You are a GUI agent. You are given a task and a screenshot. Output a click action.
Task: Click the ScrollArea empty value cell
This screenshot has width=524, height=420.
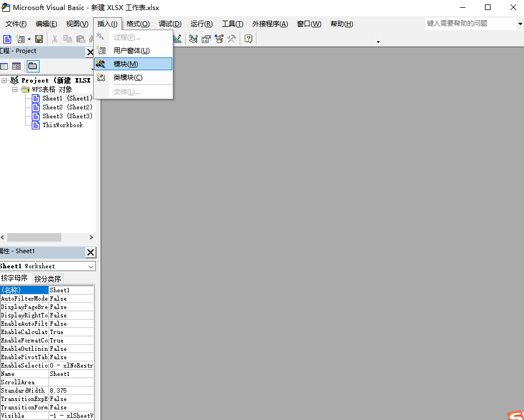71,382
